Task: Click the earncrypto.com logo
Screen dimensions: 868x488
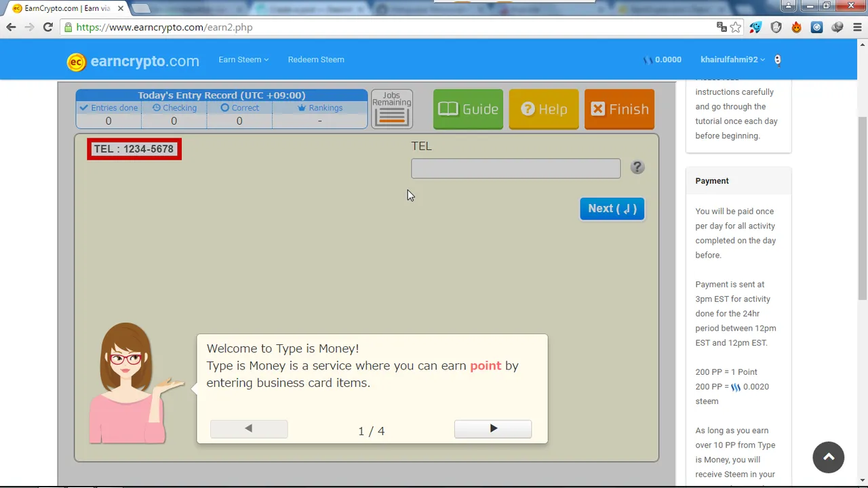Action: (133, 61)
